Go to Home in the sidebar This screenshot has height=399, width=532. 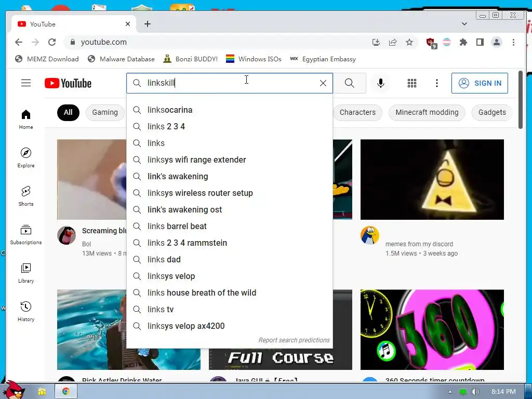[26, 119]
